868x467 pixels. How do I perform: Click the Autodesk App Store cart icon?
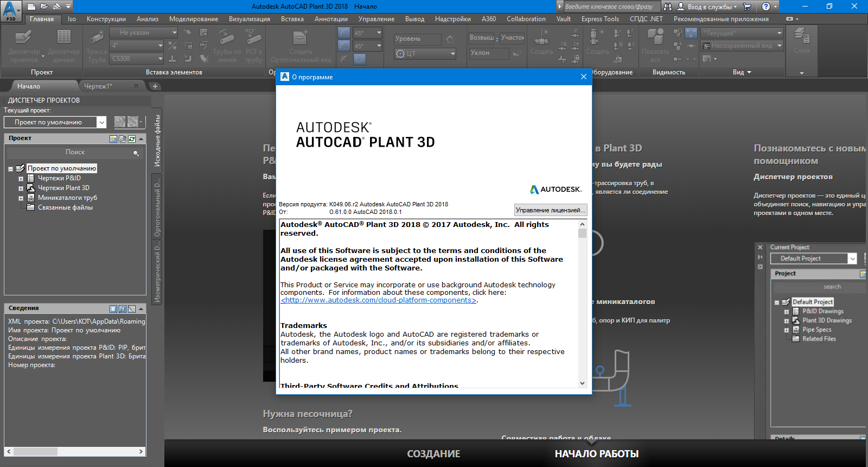(747, 7)
